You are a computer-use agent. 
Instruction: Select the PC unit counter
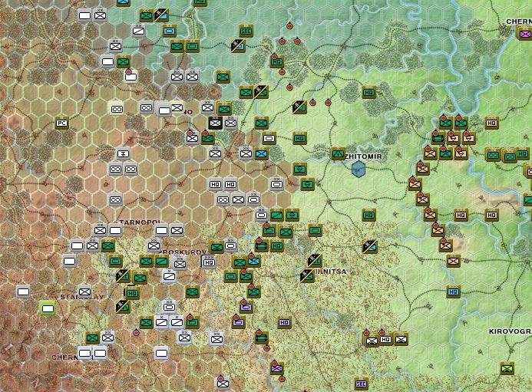coord(61,123)
